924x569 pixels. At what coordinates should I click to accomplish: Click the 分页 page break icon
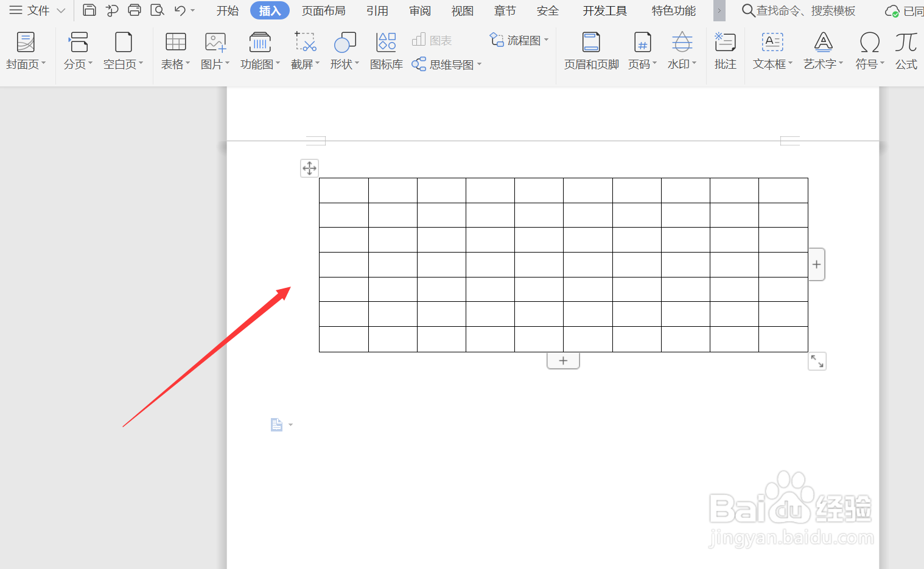tap(79, 43)
